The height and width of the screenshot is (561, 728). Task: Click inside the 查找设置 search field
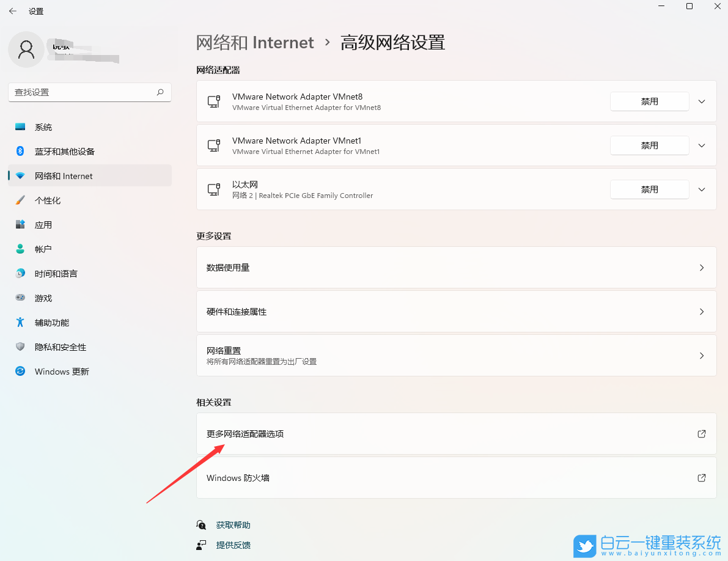point(86,92)
